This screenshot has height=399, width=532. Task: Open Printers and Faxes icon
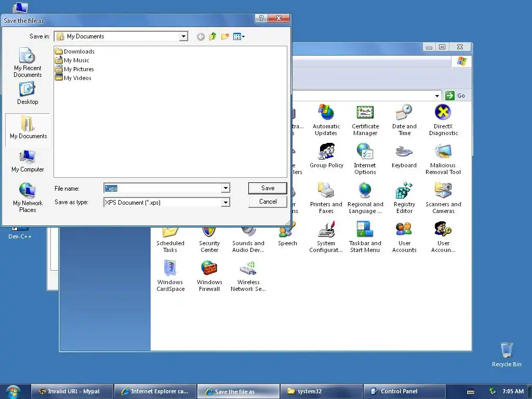point(326,198)
